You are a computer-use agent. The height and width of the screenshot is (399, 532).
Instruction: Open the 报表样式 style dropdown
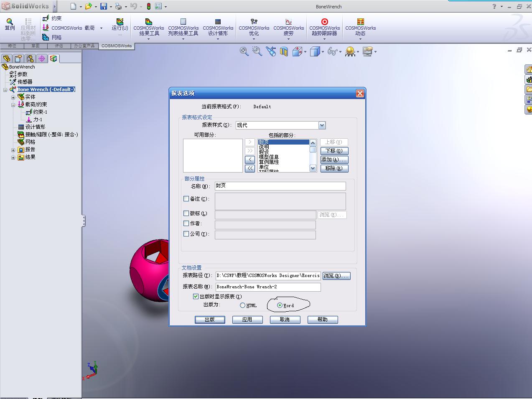click(322, 125)
